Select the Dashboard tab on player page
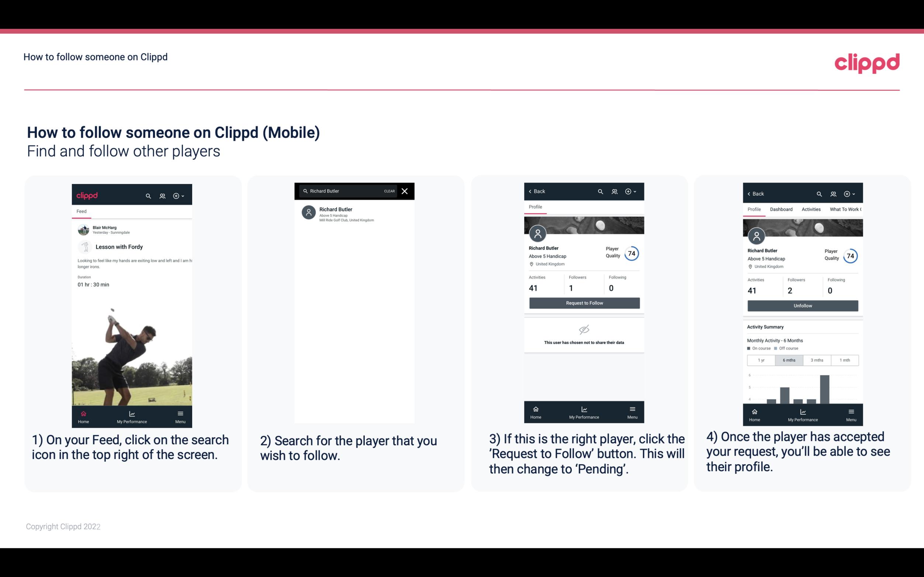 [782, 209]
